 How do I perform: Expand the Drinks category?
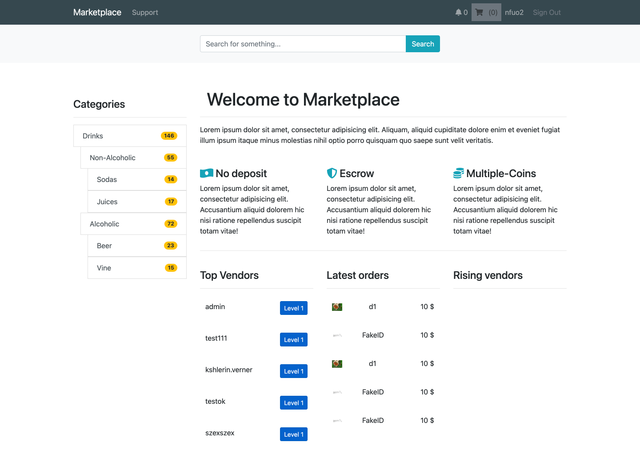[93, 135]
